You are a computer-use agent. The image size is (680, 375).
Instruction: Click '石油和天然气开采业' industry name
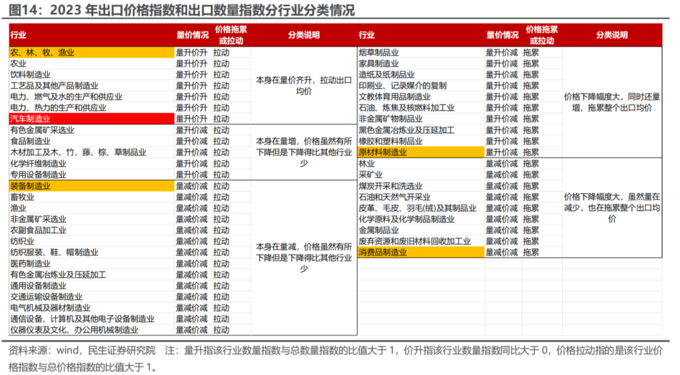[x=395, y=197]
